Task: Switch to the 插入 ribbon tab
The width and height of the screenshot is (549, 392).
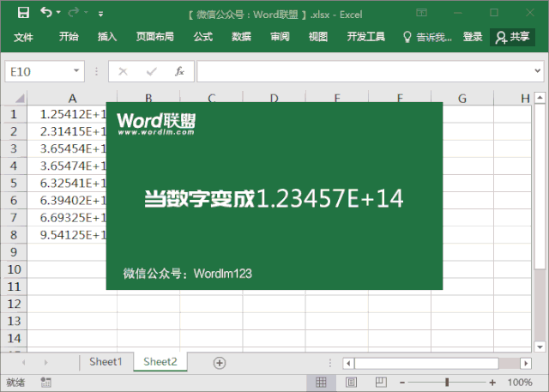Action: click(107, 36)
